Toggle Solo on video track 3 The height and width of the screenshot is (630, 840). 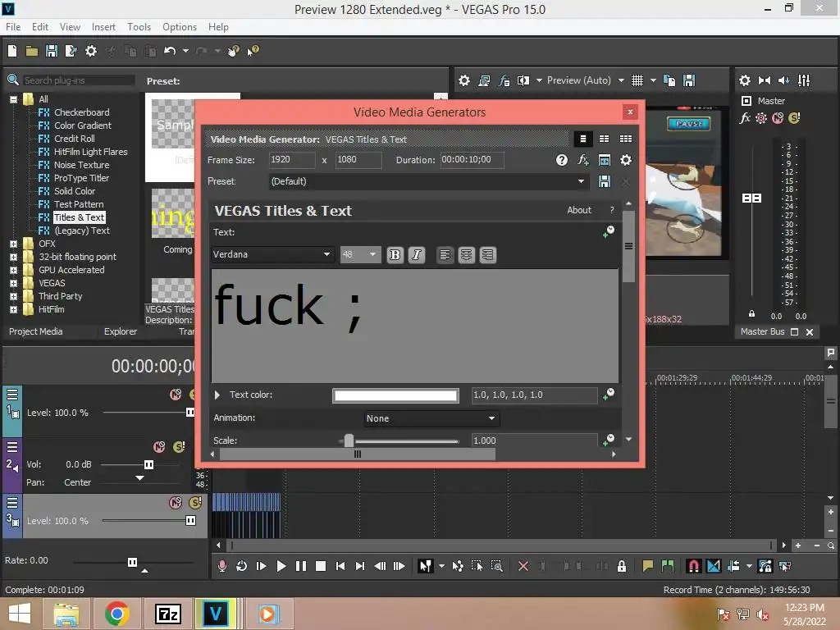[x=195, y=503]
